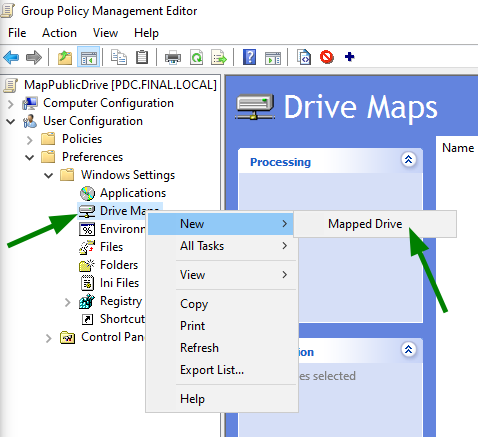Select the Ini Files tree item label
Screen dimensions: 478x437
119,283
